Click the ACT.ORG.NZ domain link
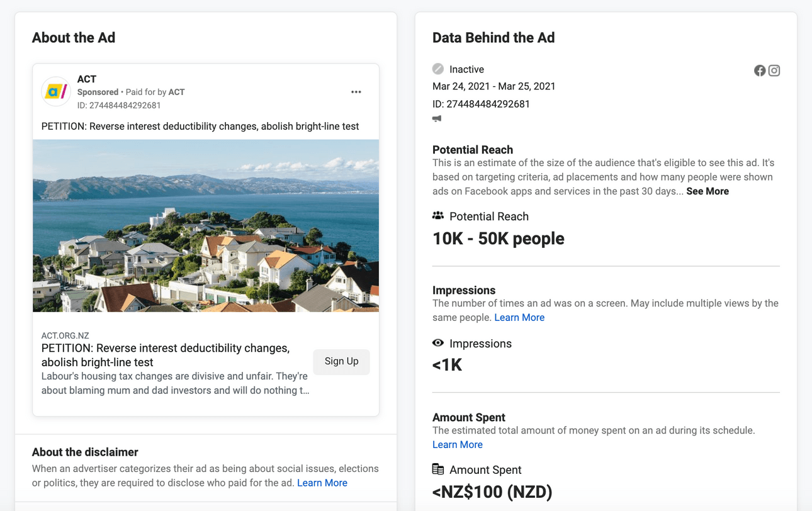Image resolution: width=812 pixels, height=511 pixels. click(x=65, y=335)
